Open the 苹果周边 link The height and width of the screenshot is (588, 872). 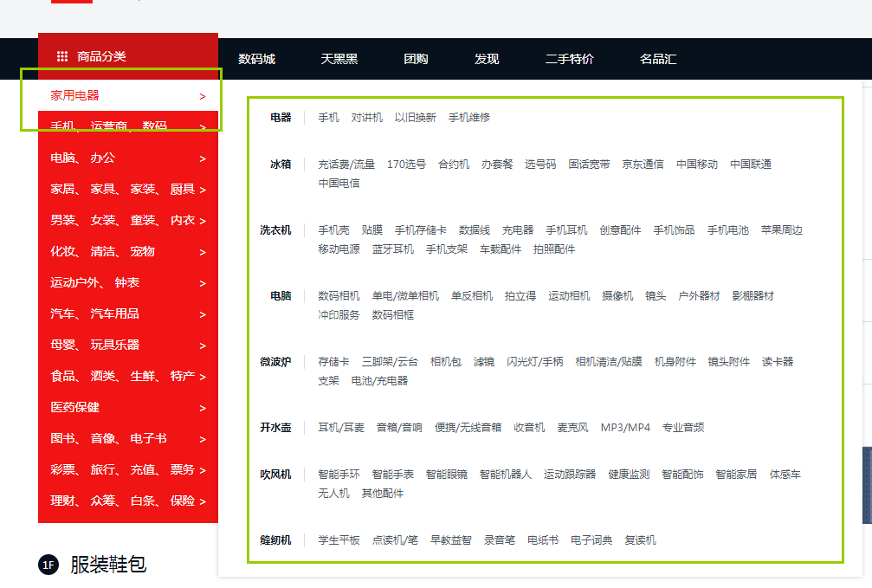click(x=781, y=230)
